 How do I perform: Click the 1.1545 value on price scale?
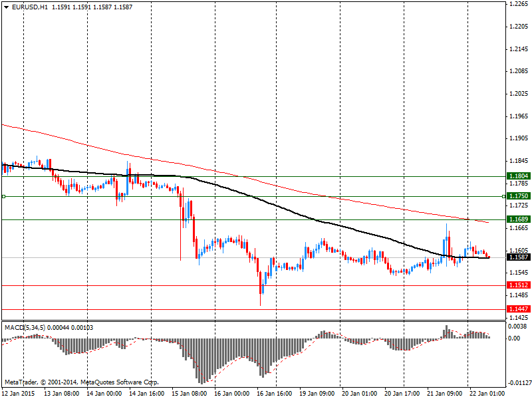pyautogui.click(x=519, y=273)
